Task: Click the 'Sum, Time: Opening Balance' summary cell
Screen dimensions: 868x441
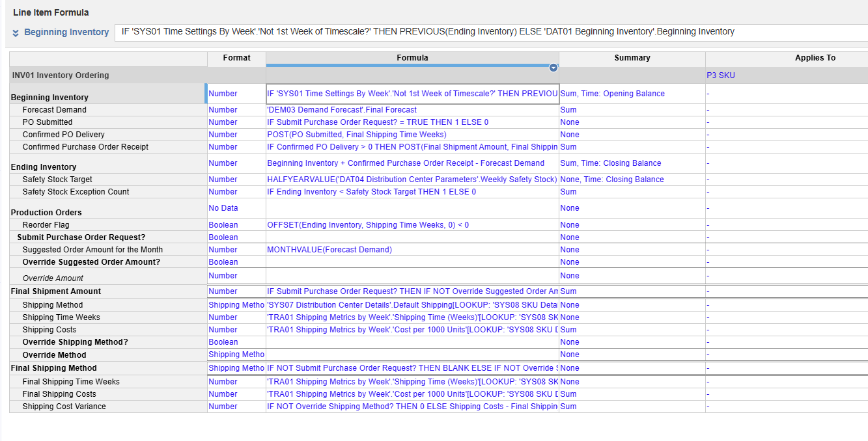Action: coord(632,94)
